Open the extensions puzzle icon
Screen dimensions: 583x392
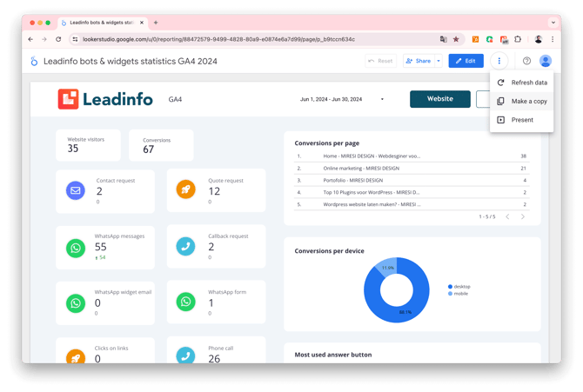point(518,39)
